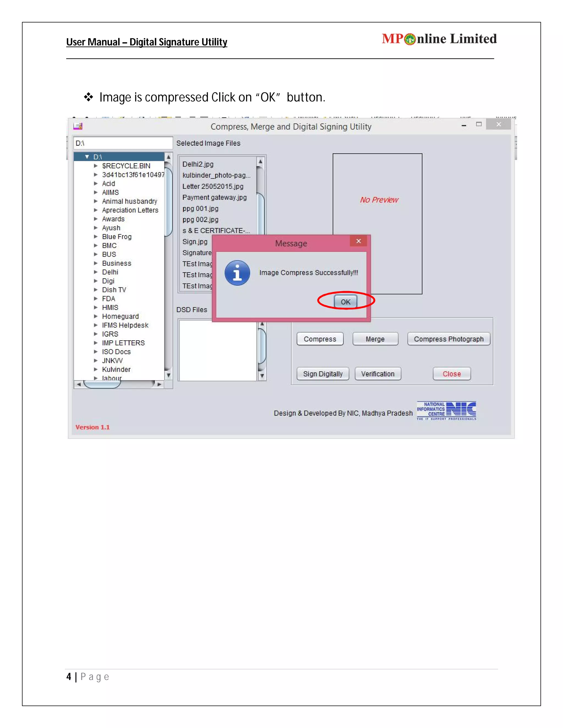Select s & E CERTIFICATE file
Screen dimensions: 563x728
coord(216,231)
